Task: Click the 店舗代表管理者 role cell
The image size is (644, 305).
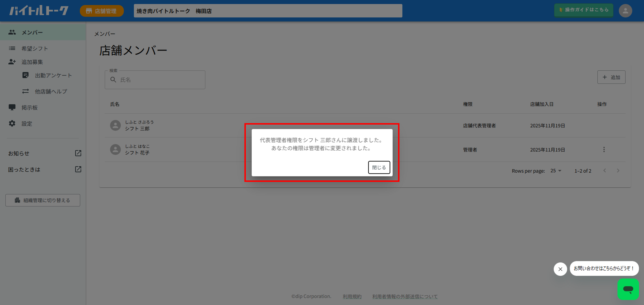Action: [x=479, y=126]
